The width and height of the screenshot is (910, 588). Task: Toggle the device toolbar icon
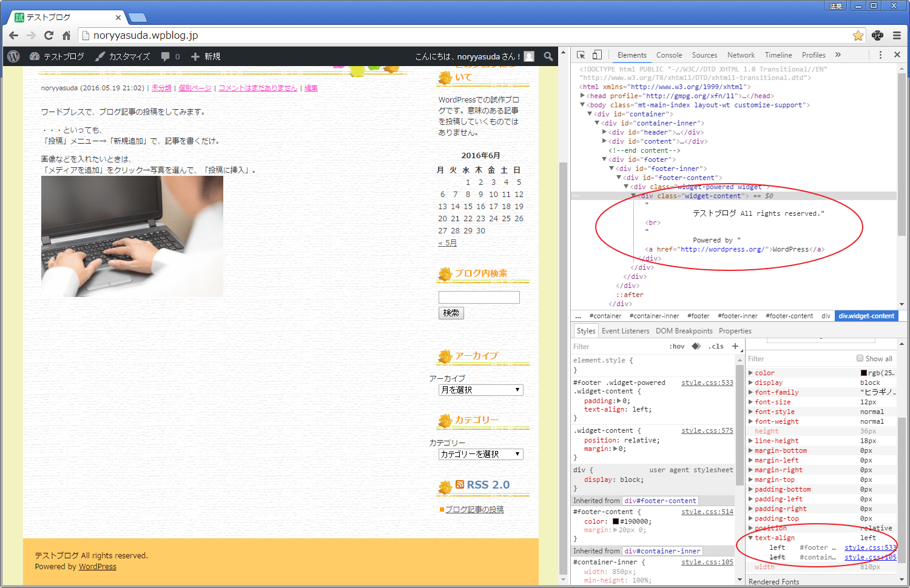pyautogui.click(x=598, y=55)
